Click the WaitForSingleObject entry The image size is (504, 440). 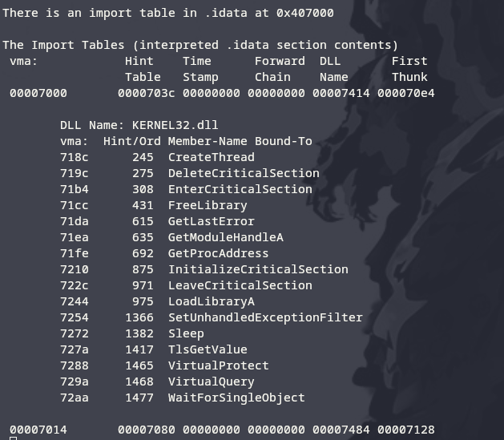236,398
